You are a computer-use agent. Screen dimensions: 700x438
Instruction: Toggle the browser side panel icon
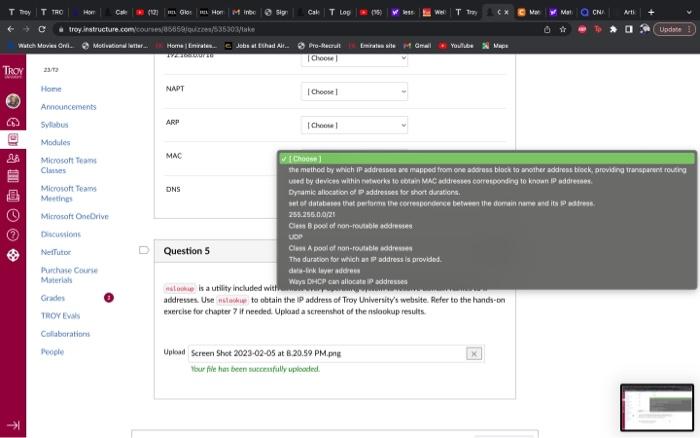click(x=629, y=29)
